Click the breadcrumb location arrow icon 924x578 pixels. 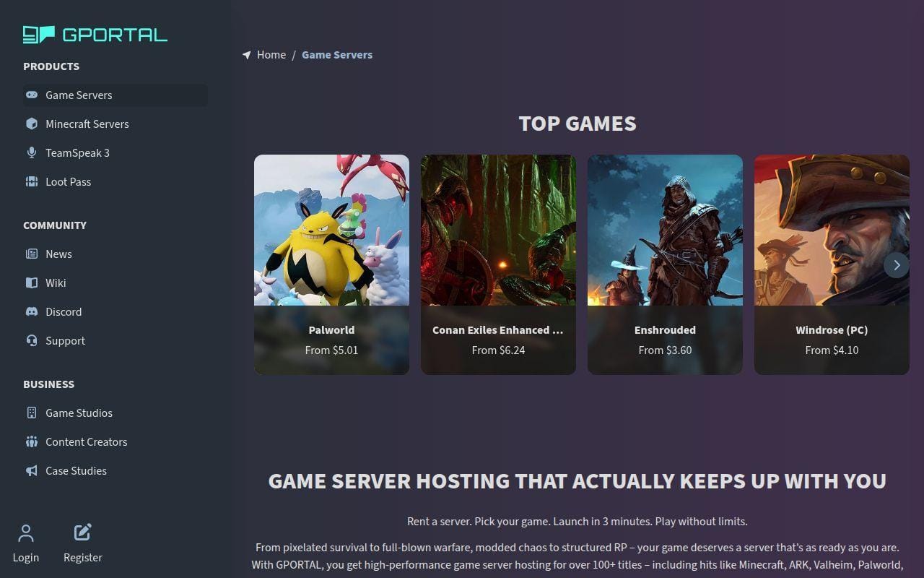(x=247, y=55)
